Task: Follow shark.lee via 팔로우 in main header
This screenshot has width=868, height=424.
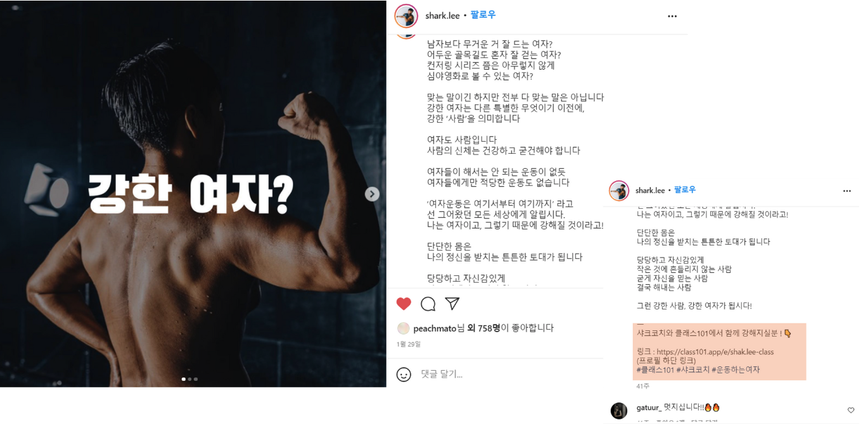Action: pos(483,15)
